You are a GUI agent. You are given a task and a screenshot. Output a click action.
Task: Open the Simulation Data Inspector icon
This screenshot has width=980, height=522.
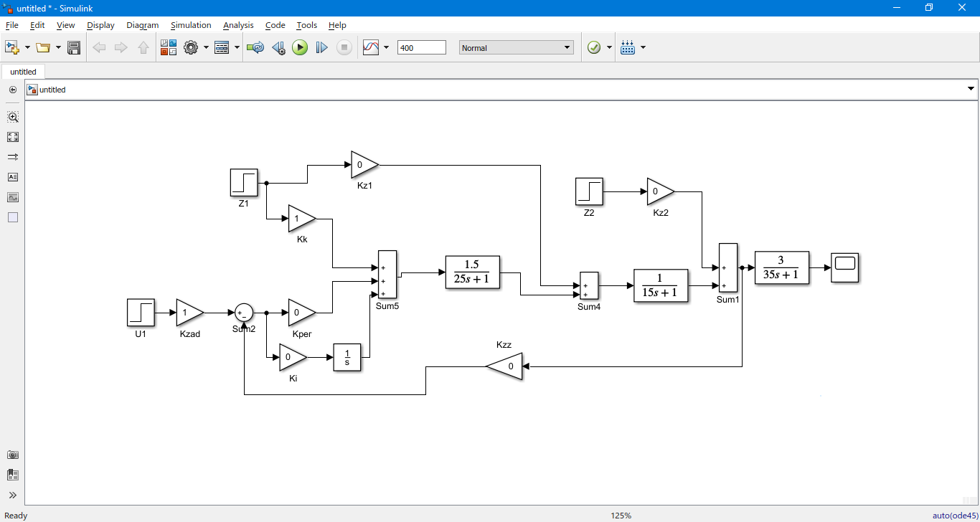coord(371,48)
